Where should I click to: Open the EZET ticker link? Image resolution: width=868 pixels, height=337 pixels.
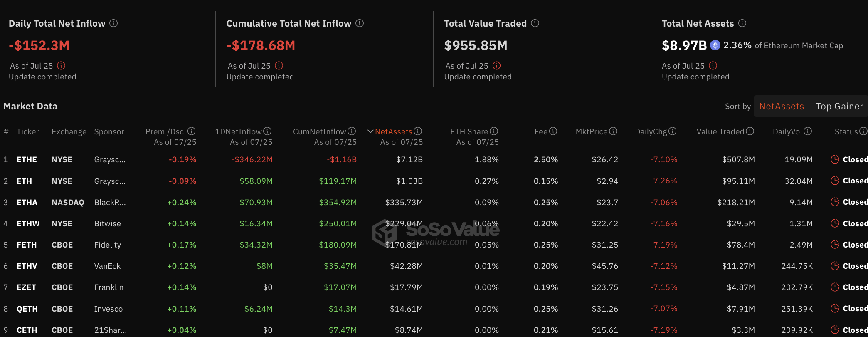click(26, 287)
